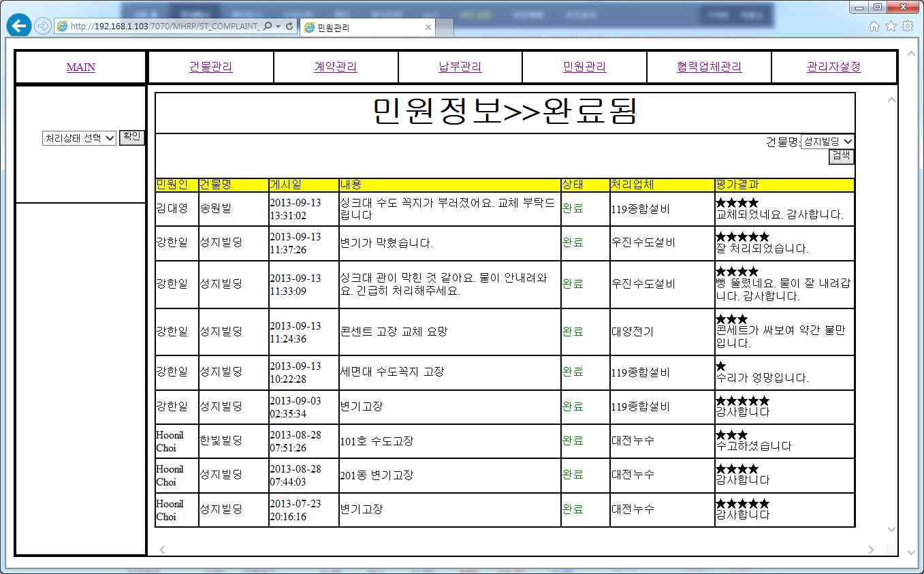Image resolution: width=924 pixels, height=574 pixels.
Task: Switch to the 민원관리 browser tab
Action: [366, 27]
